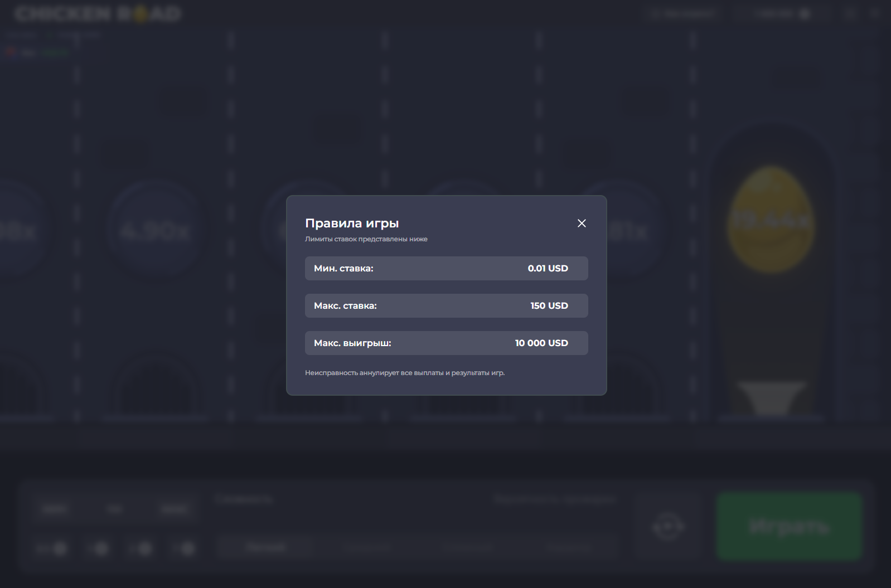Click the Лимиты ставок представлены ниже subtitle
Viewport: 891px width, 588px height.
(x=366, y=239)
